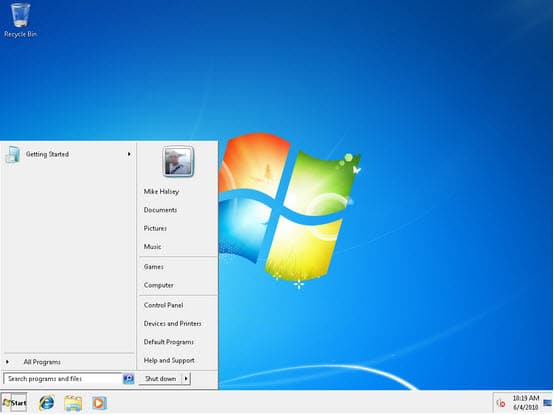This screenshot has height=415, width=554.
Task: Click the Shut down button
Action: coord(160,379)
